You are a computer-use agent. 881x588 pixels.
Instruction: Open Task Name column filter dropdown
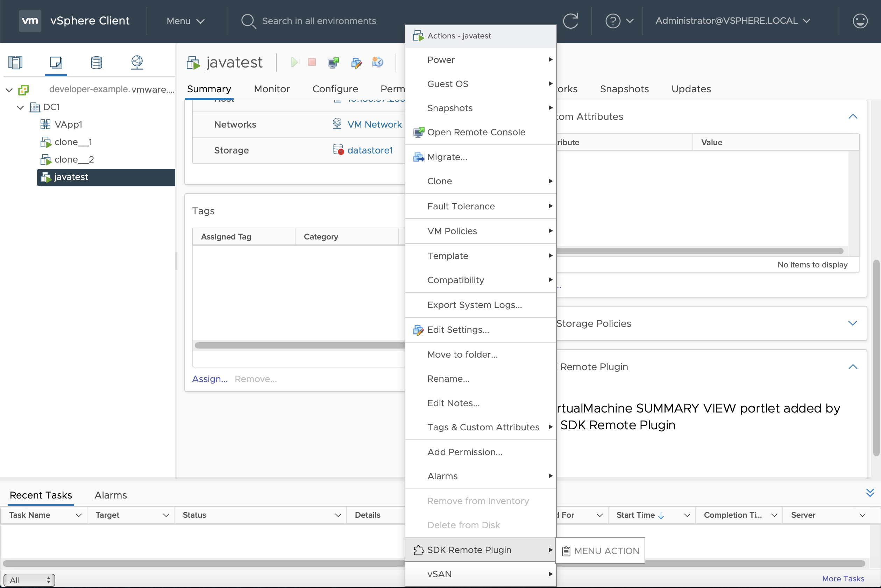pyautogui.click(x=79, y=515)
